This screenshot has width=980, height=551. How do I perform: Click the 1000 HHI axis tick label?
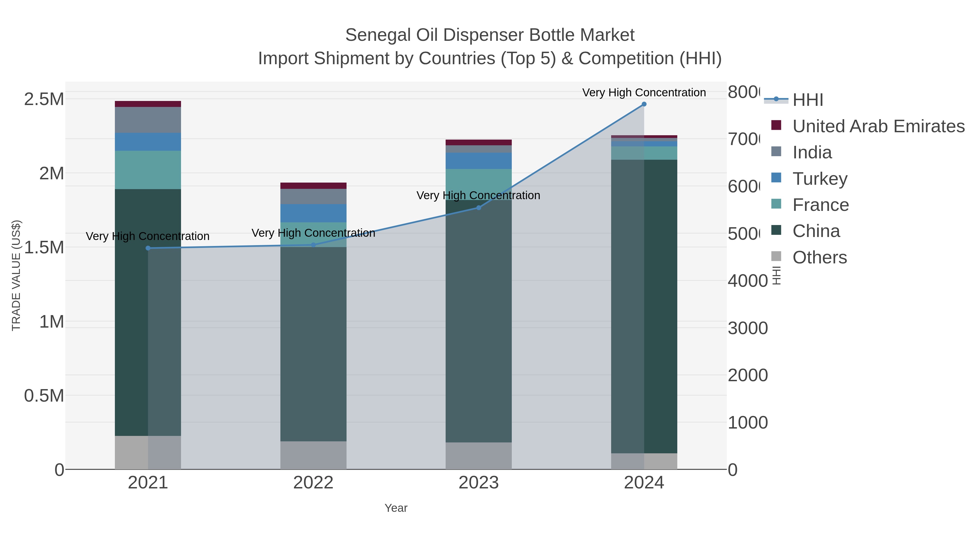point(748,423)
